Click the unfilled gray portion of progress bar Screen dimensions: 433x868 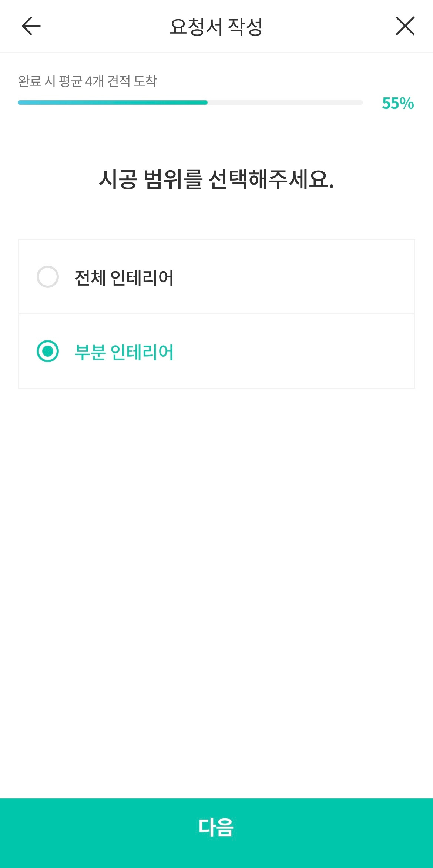[285, 102]
